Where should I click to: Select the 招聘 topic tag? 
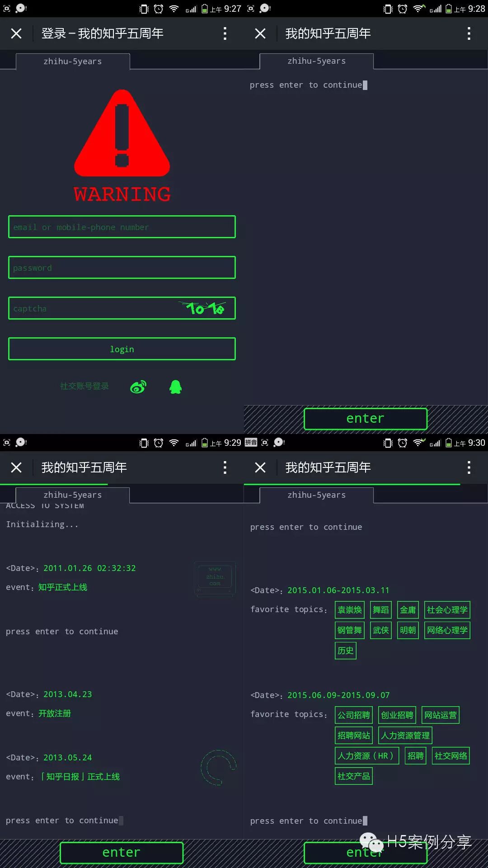(416, 756)
